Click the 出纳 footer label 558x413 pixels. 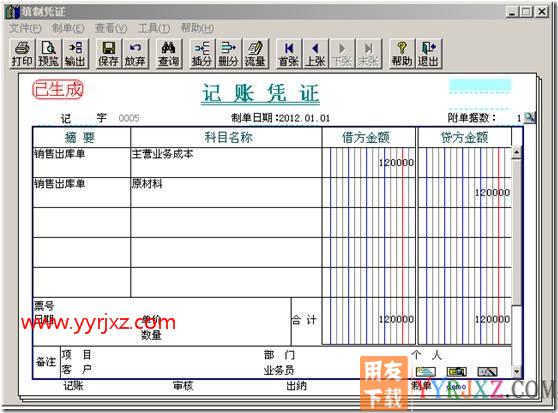tap(297, 386)
